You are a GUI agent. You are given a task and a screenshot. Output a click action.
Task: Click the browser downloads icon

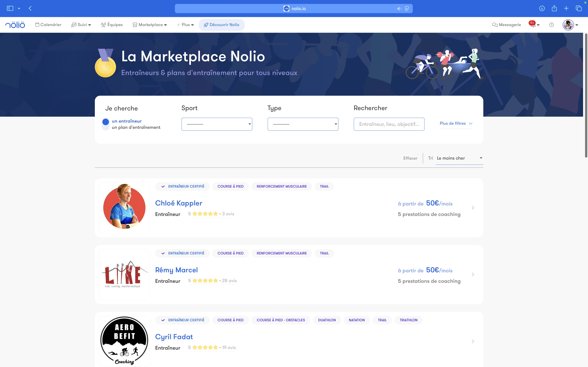coord(542,9)
